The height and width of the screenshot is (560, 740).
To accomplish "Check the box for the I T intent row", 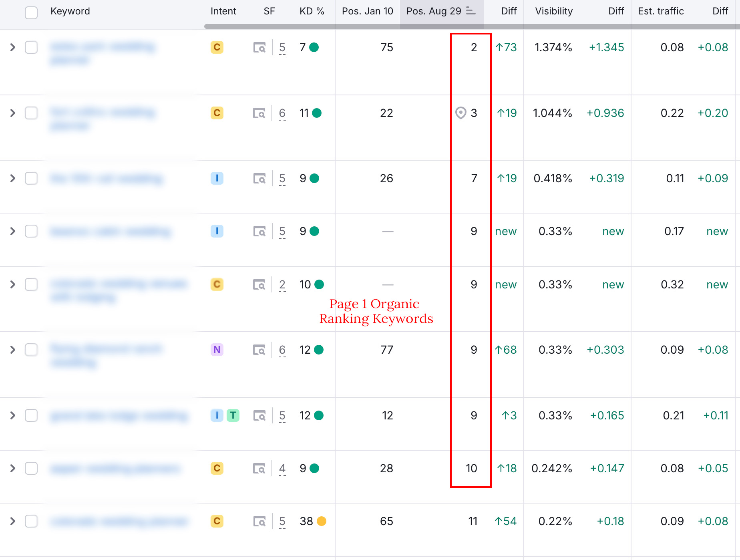I will 31,415.
